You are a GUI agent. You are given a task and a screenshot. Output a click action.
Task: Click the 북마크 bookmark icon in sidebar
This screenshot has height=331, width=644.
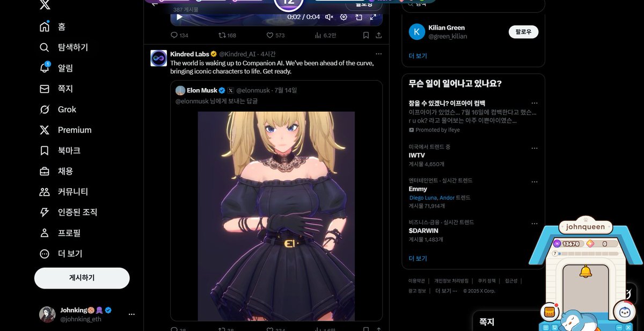[x=45, y=150]
